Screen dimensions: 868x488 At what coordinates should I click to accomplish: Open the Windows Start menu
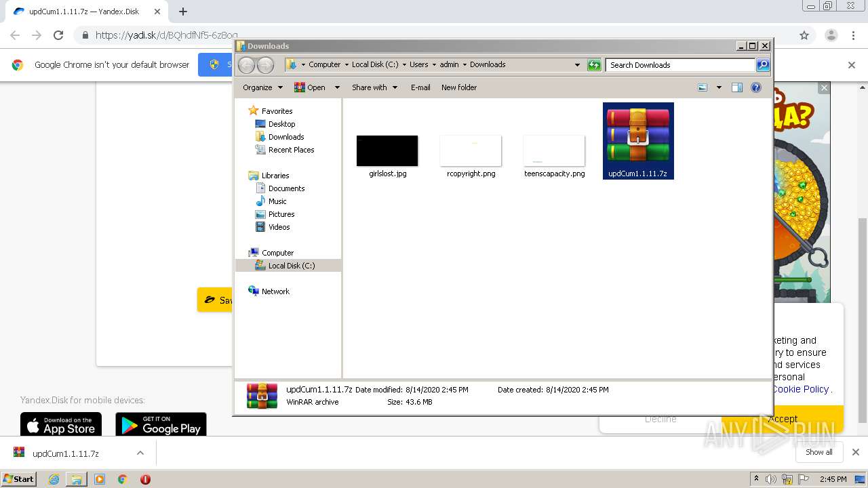click(19, 479)
